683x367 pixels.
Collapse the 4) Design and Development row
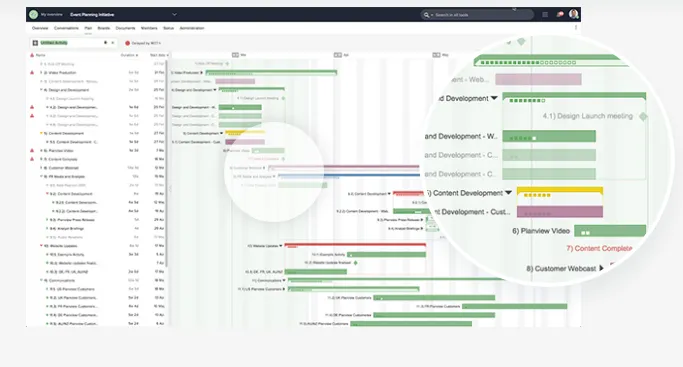[x=41, y=90]
